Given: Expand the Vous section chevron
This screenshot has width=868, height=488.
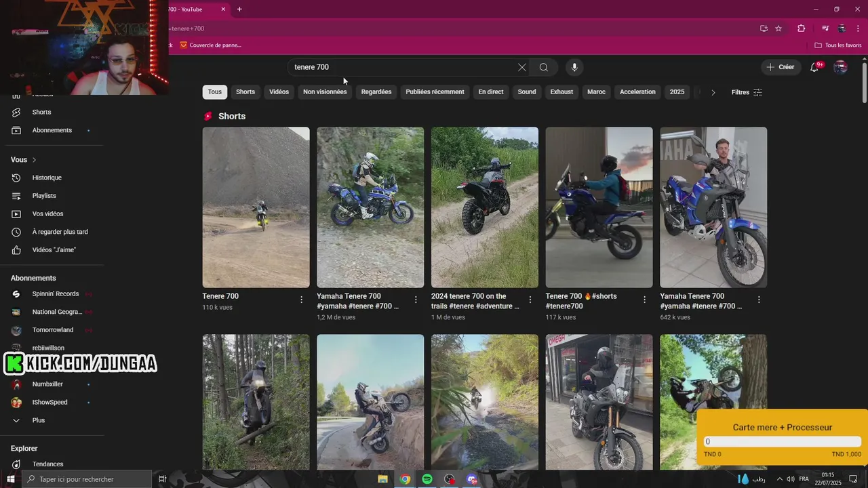Looking at the screenshot, I should (35, 160).
